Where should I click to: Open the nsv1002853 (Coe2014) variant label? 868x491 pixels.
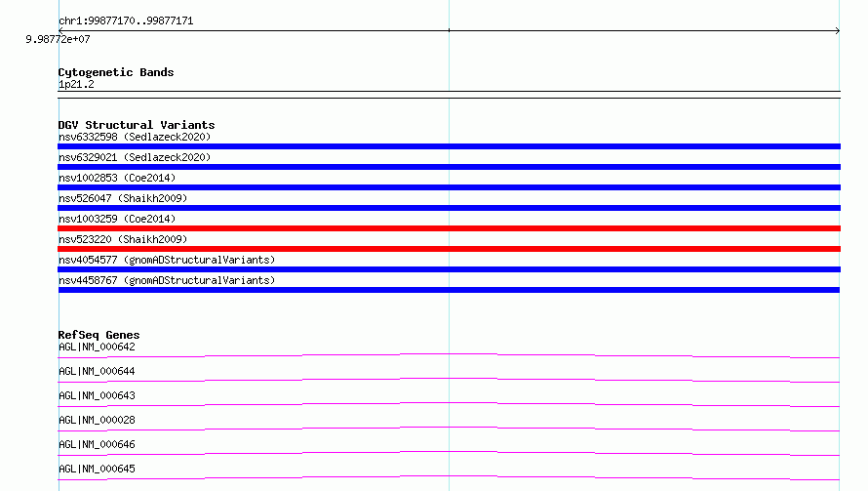point(117,178)
